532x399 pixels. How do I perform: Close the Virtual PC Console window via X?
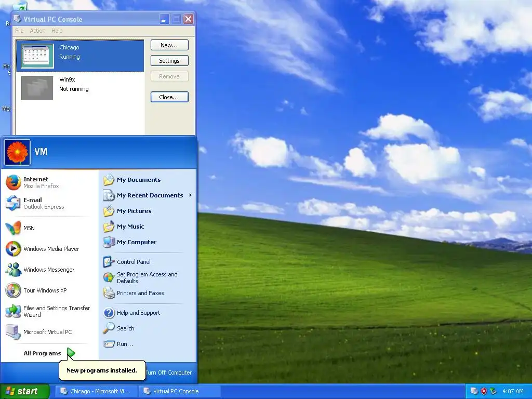click(x=188, y=19)
